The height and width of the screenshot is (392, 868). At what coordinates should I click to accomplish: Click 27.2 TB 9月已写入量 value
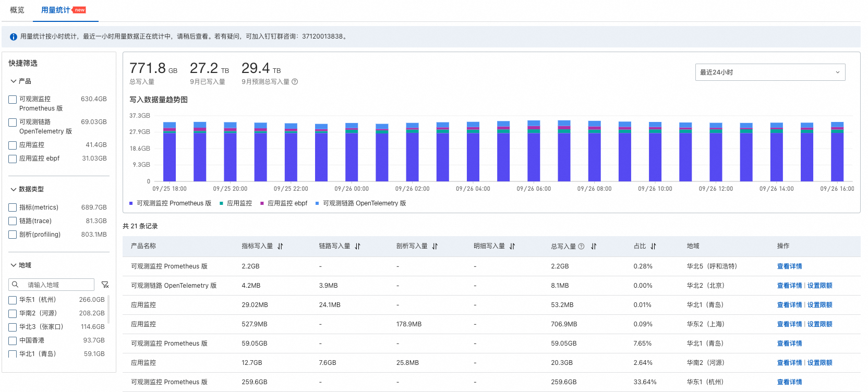point(209,68)
